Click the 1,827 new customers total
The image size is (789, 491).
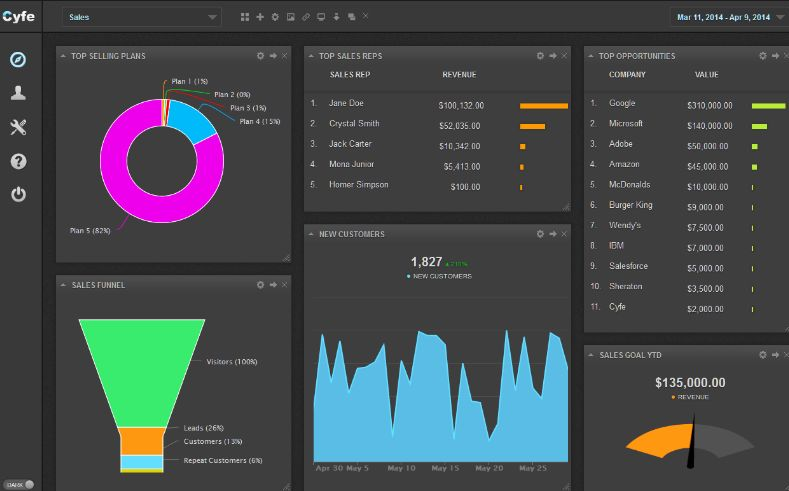426,262
